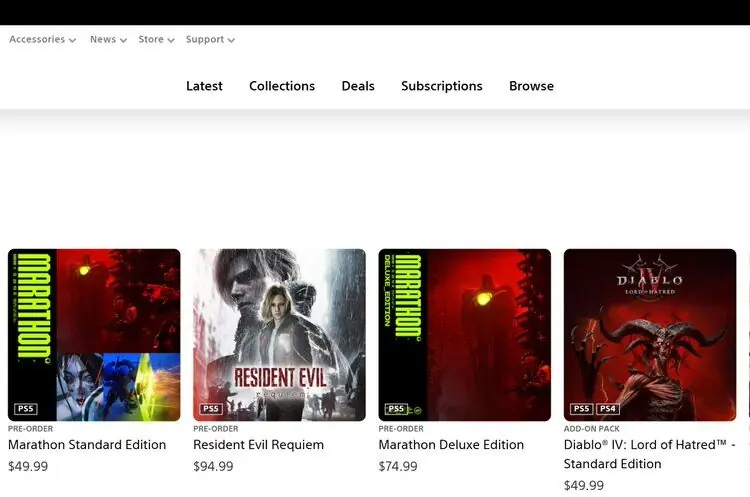Click PS5 badge on Resident Evil Requiem
750x497 pixels.
coord(211,409)
